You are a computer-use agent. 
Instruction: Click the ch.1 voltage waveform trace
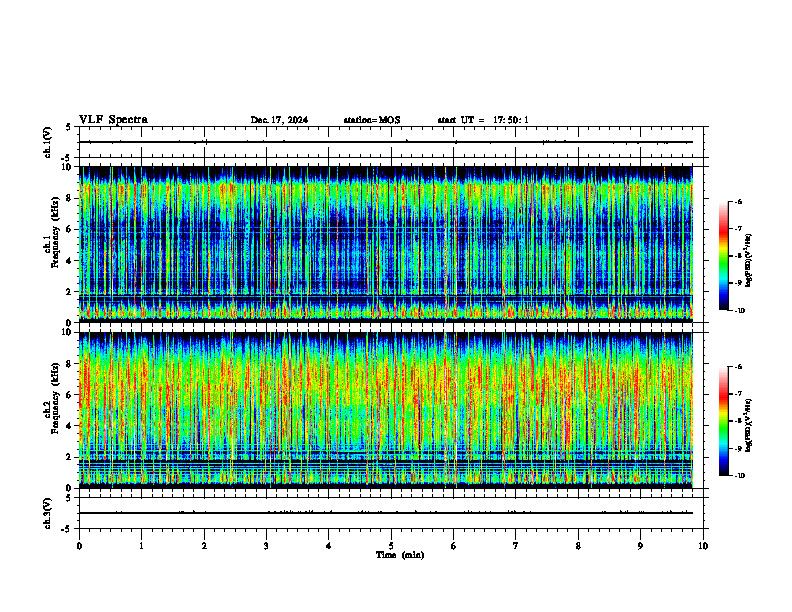386,142
